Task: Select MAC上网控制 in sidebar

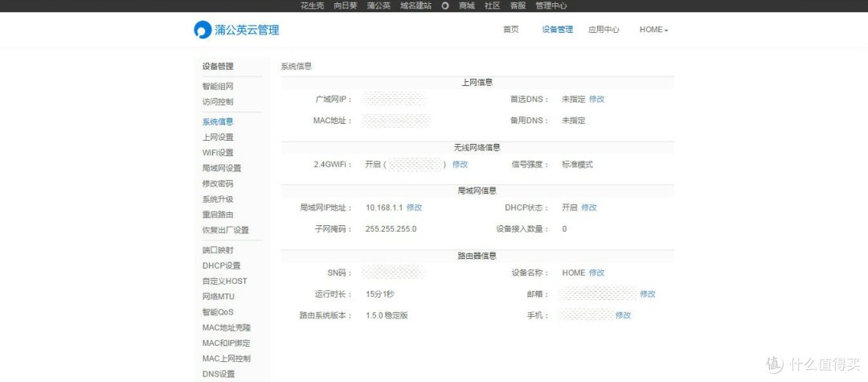Action: point(227,359)
